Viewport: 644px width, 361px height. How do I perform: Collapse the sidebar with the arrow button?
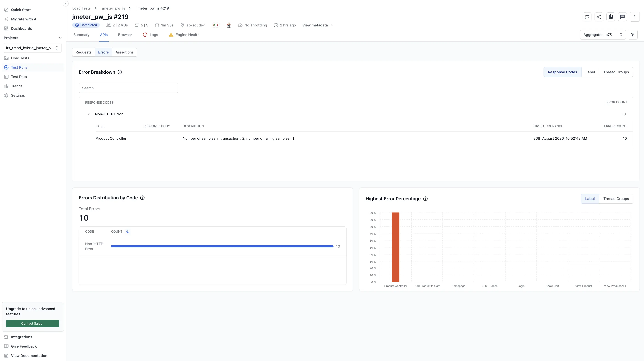coord(65,4)
